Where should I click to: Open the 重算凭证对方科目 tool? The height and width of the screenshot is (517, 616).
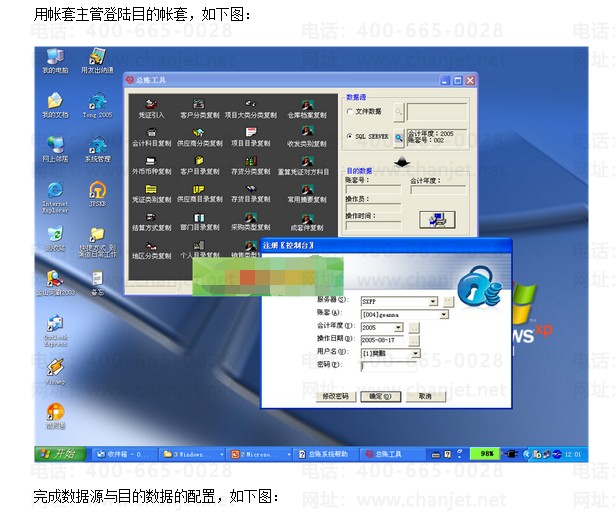click(x=303, y=165)
